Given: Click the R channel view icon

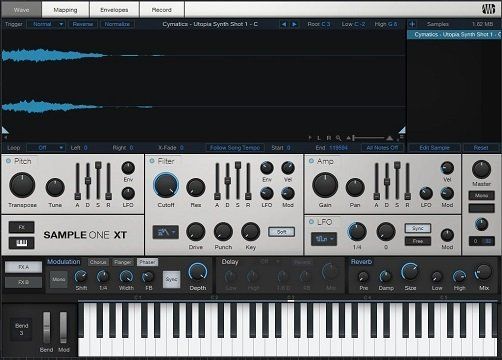Looking at the screenshot, I should point(329,138).
